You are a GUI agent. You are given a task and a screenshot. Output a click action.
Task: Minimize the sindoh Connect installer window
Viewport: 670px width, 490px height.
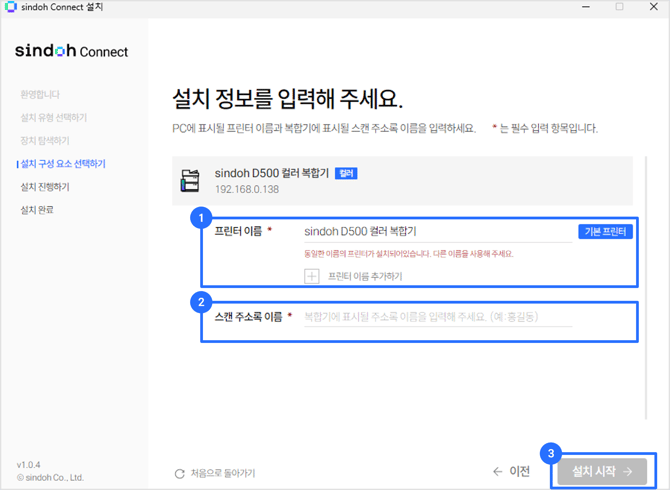coord(586,7)
